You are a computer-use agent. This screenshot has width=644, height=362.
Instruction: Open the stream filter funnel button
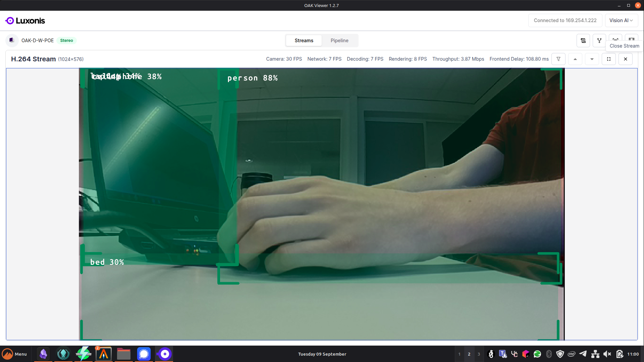click(x=558, y=59)
